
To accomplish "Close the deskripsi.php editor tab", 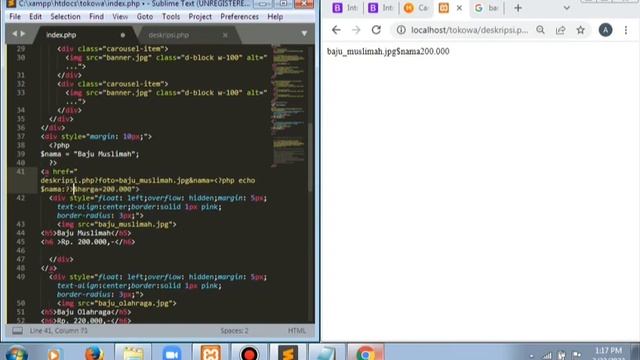I will tap(225, 35).
